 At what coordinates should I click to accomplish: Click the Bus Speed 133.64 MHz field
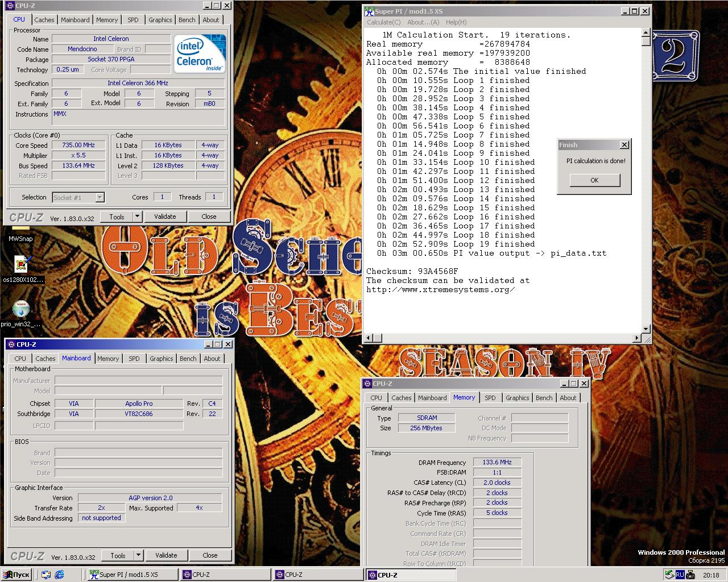[x=78, y=165]
